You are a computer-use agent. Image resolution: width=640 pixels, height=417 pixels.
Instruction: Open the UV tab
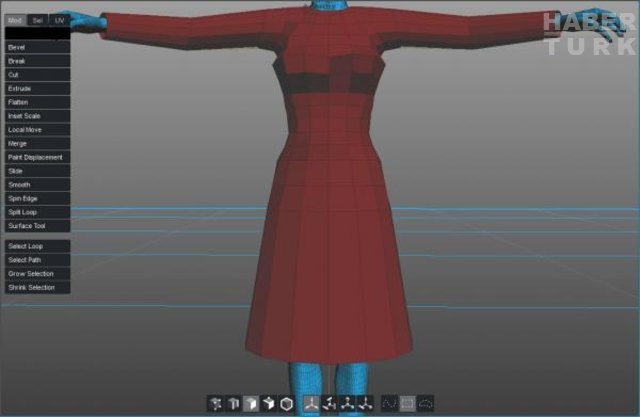click(60, 20)
